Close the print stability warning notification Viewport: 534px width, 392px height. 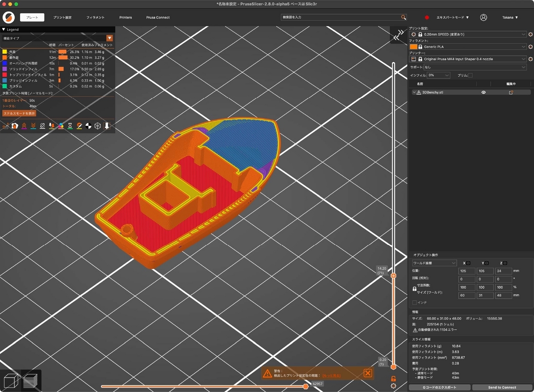click(368, 373)
